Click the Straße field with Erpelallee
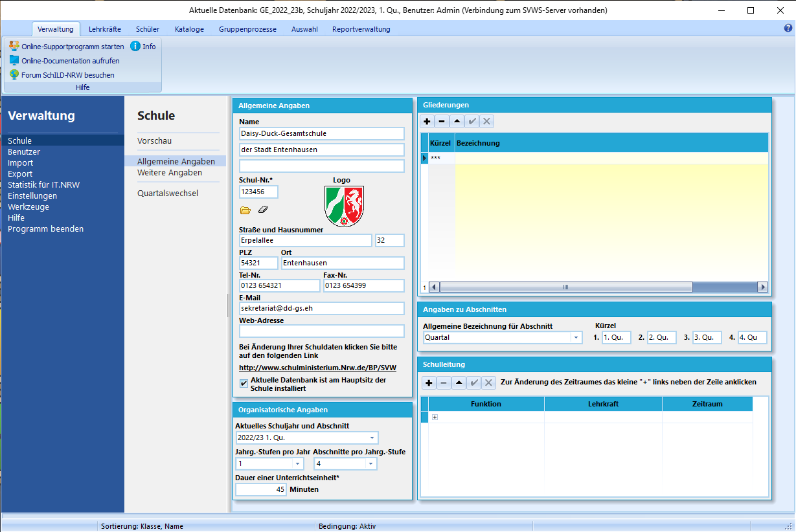796x532 pixels. (306, 240)
